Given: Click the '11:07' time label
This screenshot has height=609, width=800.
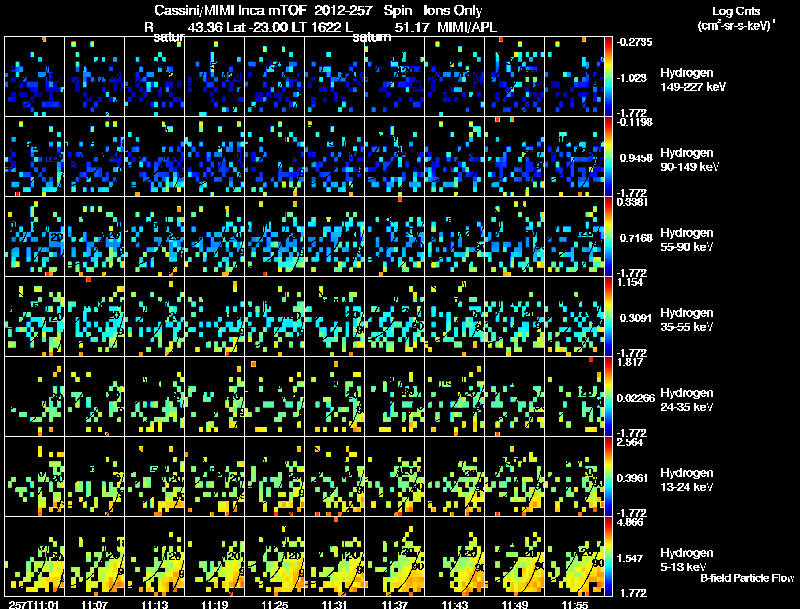Looking at the screenshot, I should coord(94,604).
